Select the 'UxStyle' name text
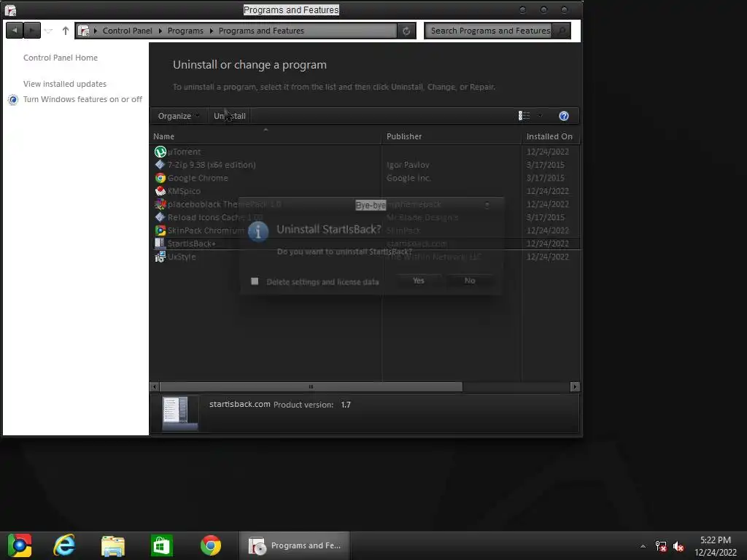747x560 pixels. pos(182,257)
